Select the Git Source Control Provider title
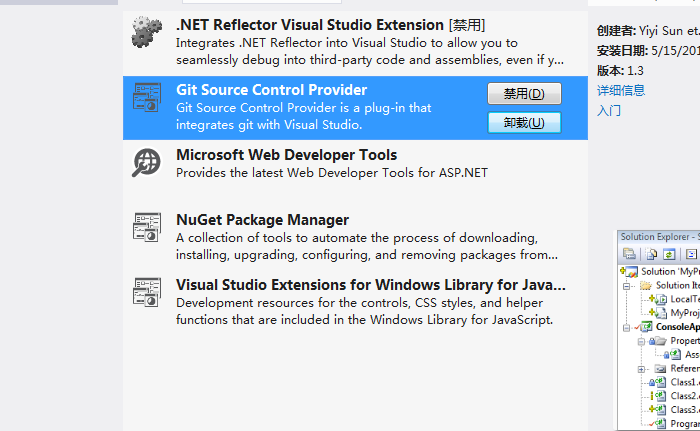 (271, 90)
